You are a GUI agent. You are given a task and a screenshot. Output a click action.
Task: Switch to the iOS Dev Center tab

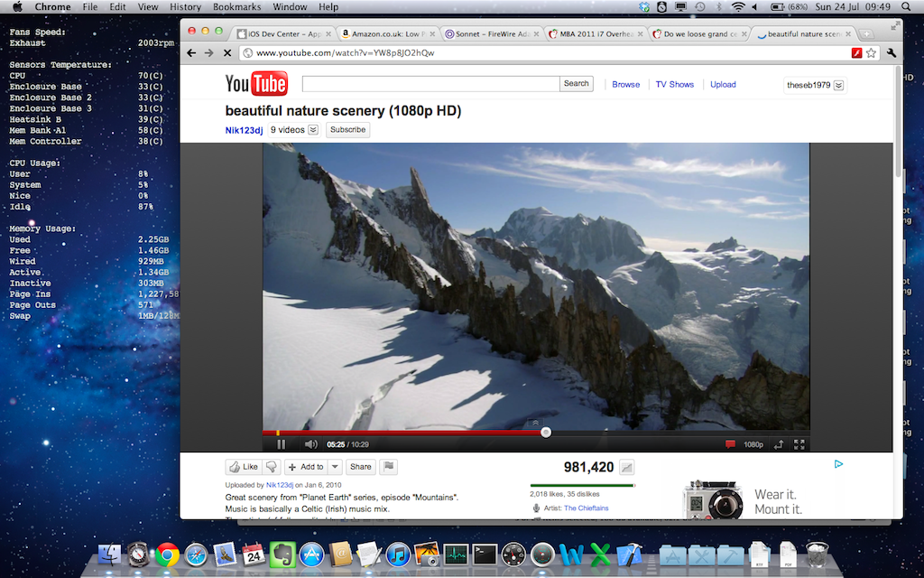[x=284, y=34]
